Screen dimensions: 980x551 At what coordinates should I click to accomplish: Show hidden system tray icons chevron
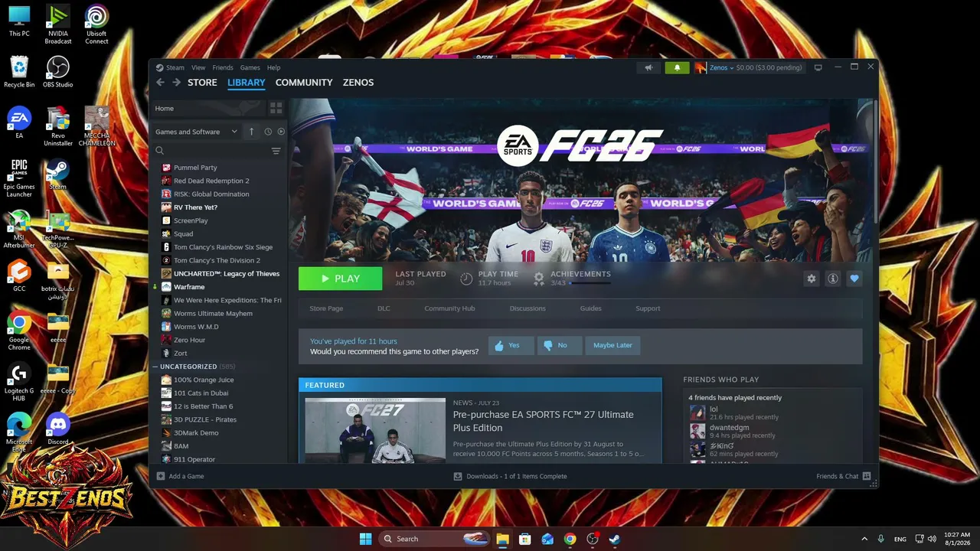pyautogui.click(x=864, y=539)
